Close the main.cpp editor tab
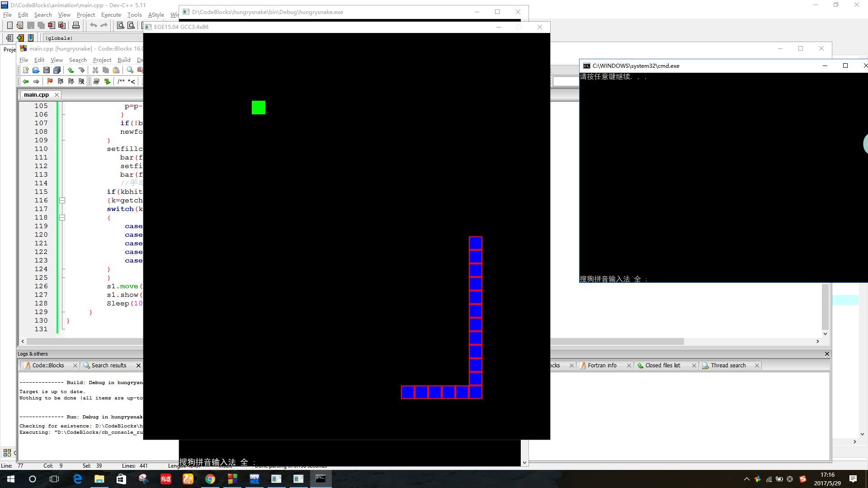 tap(57, 95)
